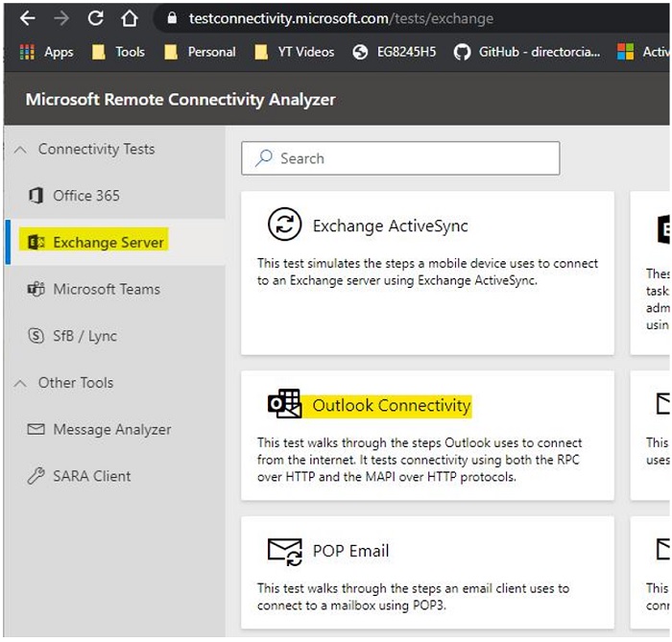The image size is (672, 642).
Task: Click the Microsoft Remote Connectivity Analyzer title
Action: click(180, 100)
